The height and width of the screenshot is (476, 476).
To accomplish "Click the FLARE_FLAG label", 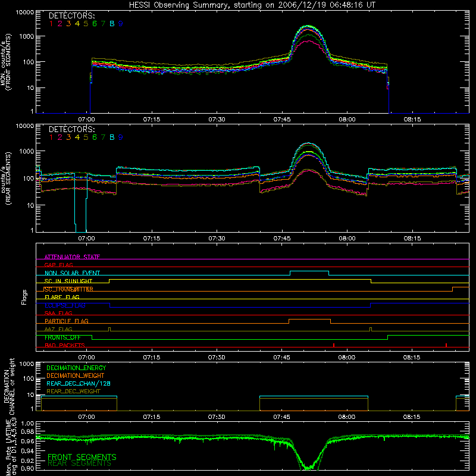I will pyautogui.click(x=62, y=297).
